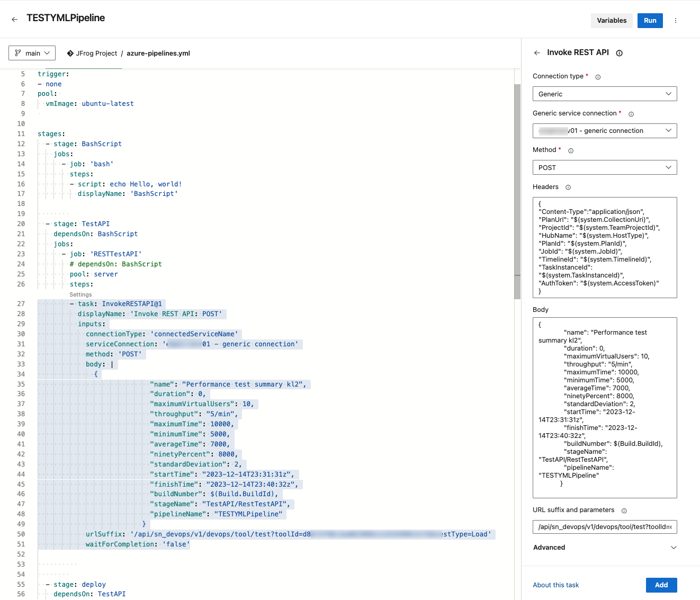Open the Method POST dropdown
700x600 pixels.
pos(605,167)
